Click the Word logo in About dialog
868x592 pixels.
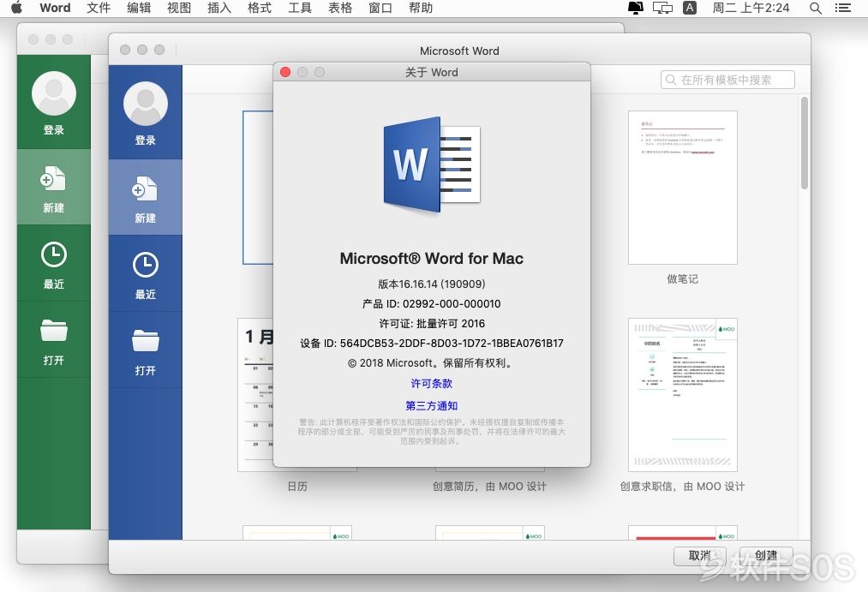[432, 164]
